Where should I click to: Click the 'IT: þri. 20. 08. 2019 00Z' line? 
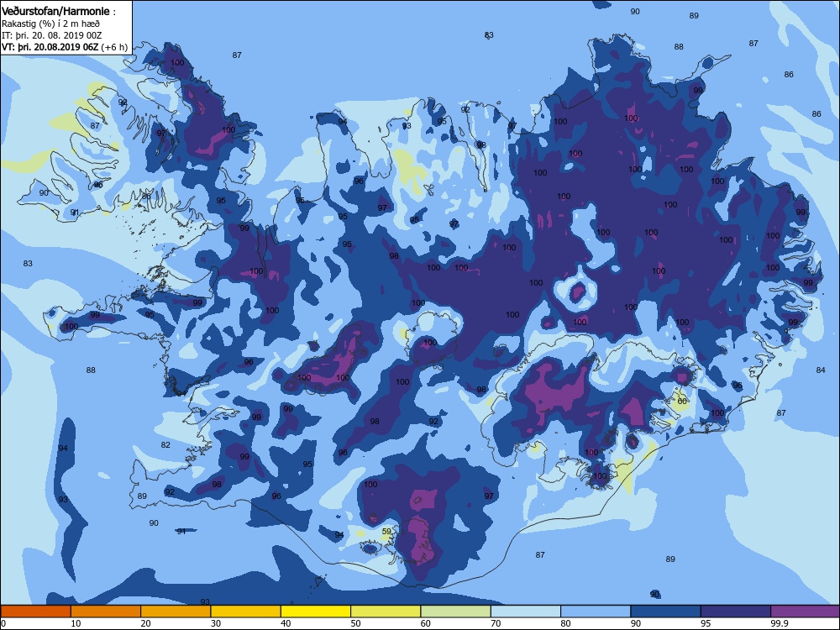pyautogui.click(x=52, y=35)
